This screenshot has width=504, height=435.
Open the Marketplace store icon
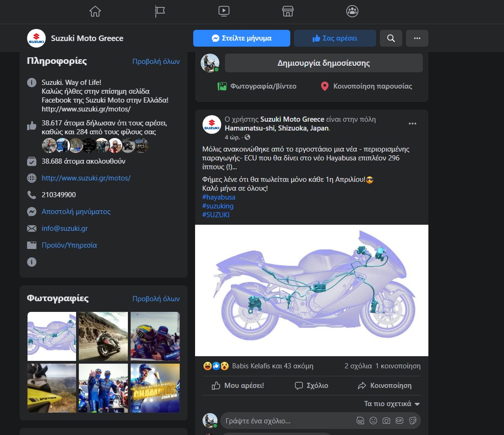coord(287,11)
